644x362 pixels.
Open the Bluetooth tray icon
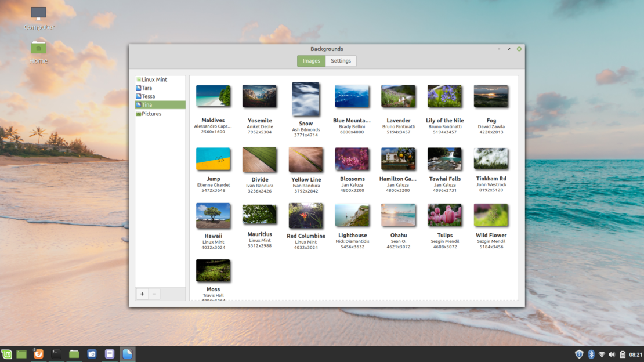591,353
